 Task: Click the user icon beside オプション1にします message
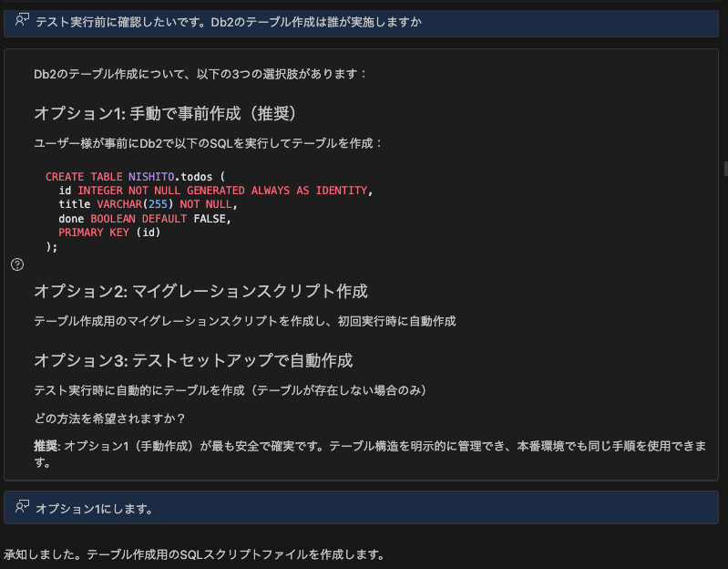22,506
